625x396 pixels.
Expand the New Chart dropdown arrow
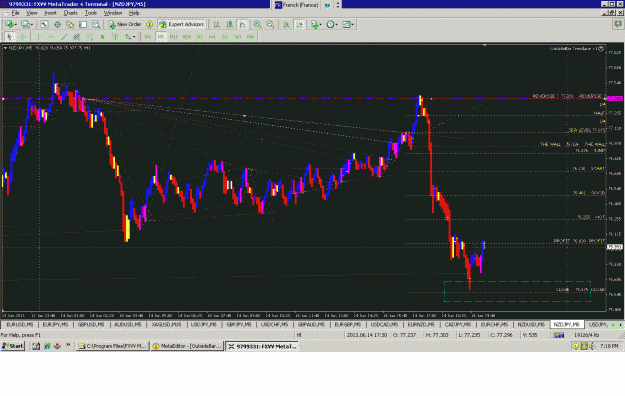pyautogui.click(x=16, y=24)
